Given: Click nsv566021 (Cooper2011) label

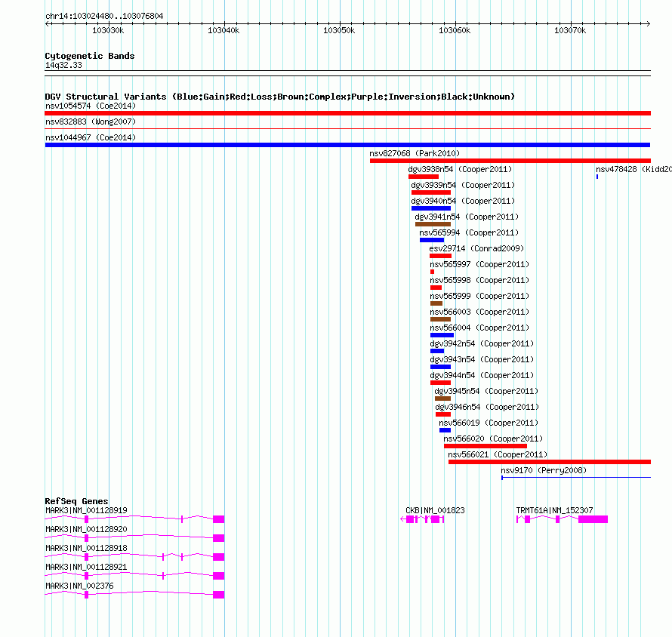Looking at the screenshot, I should (x=498, y=454).
